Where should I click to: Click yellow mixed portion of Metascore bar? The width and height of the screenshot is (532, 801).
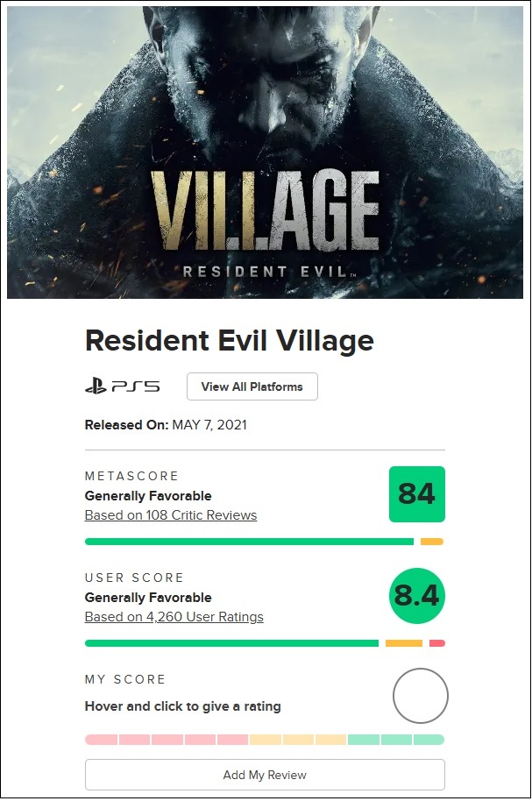431,542
